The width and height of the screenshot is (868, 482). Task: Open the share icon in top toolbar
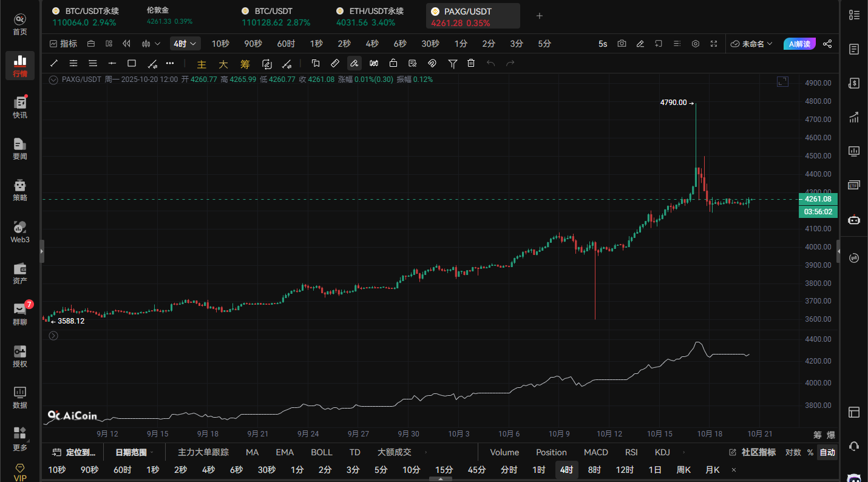click(827, 44)
